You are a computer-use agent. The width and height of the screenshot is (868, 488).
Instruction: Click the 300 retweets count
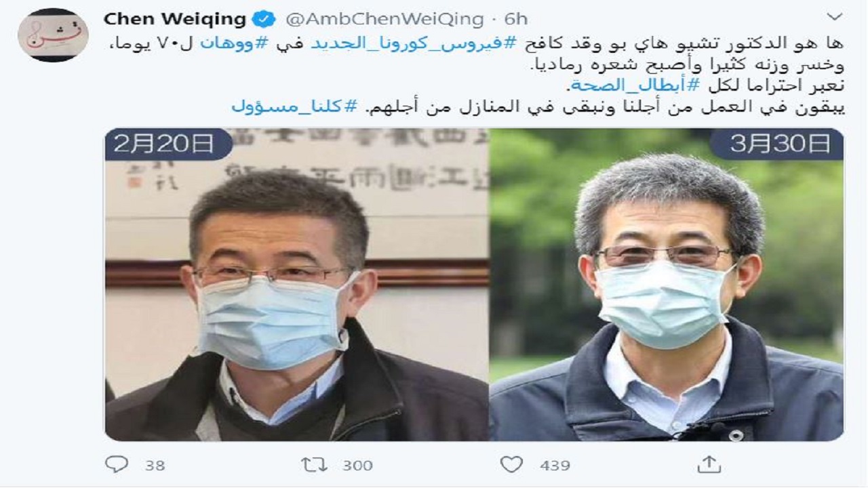[357, 466]
